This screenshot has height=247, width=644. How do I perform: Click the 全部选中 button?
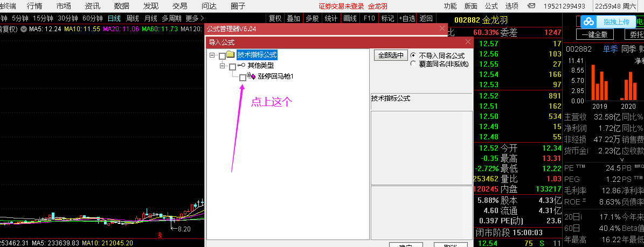[x=390, y=55]
